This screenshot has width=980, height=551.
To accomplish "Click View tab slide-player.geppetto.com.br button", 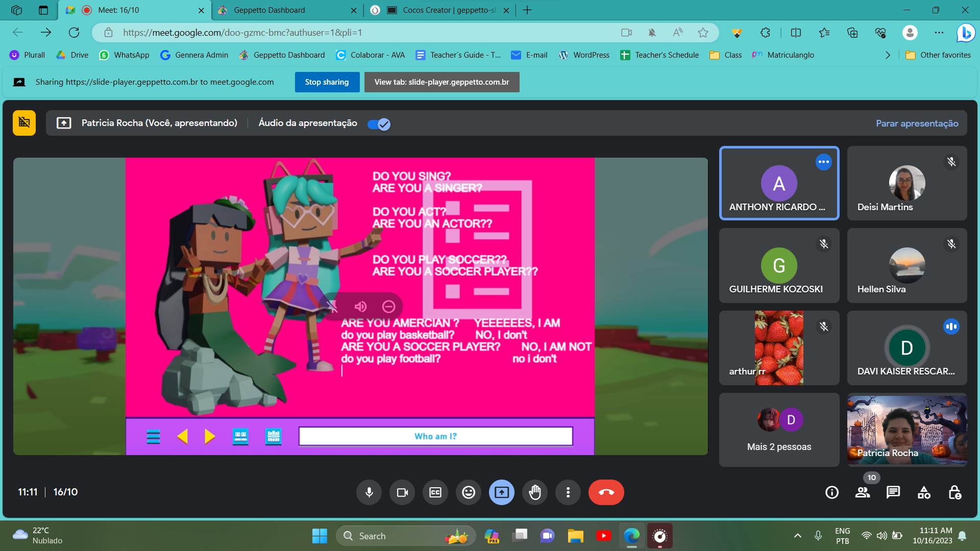I will coord(442,82).
